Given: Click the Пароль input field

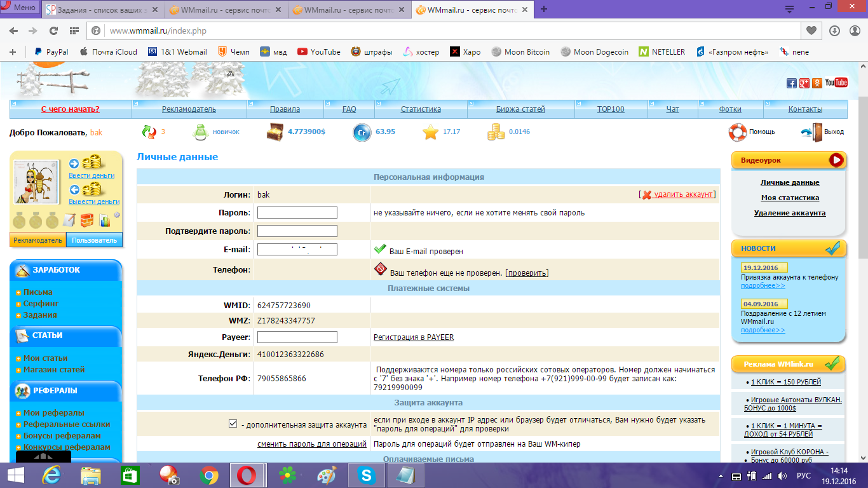Looking at the screenshot, I should click(297, 212).
